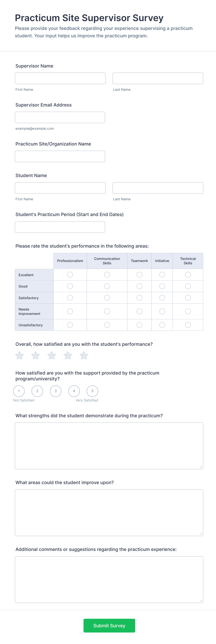Choose the fourth star rating

click(68, 355)
